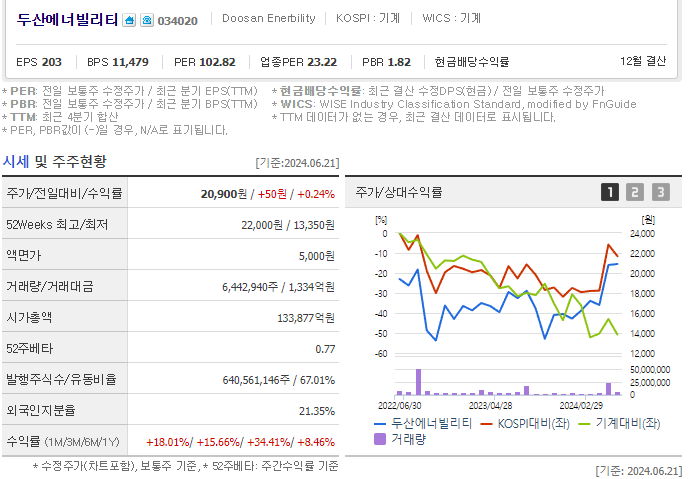Select the 액면가 value 5,000원
The height and width of the screenshot is (479, 690).
pyautogui.click(x=317, y=256)
